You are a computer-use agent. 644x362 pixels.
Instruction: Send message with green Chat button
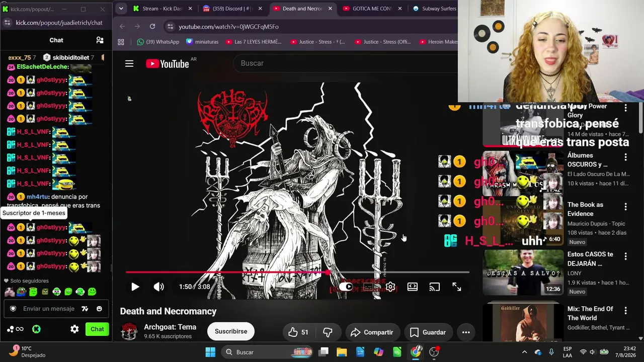coord(97,329)
